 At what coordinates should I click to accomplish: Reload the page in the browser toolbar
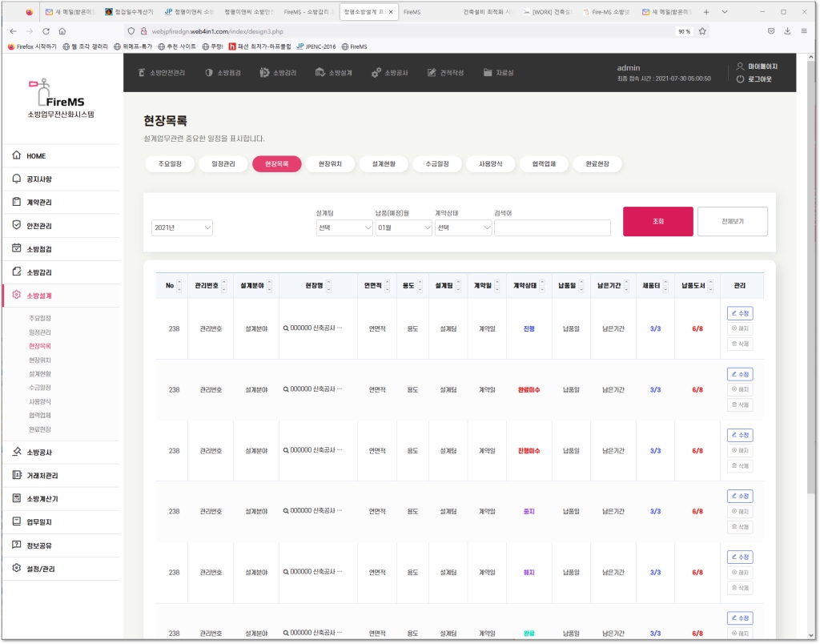(x=46, y=31)
